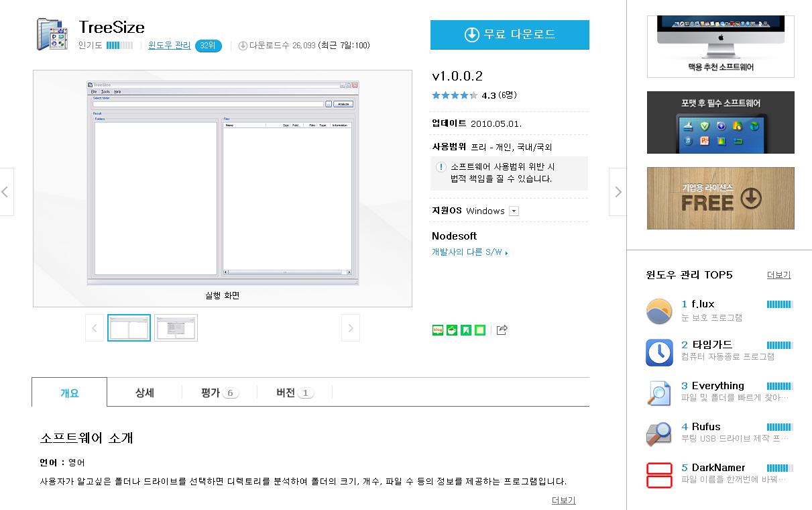Switch to the 상세 tab

(145, 393)
